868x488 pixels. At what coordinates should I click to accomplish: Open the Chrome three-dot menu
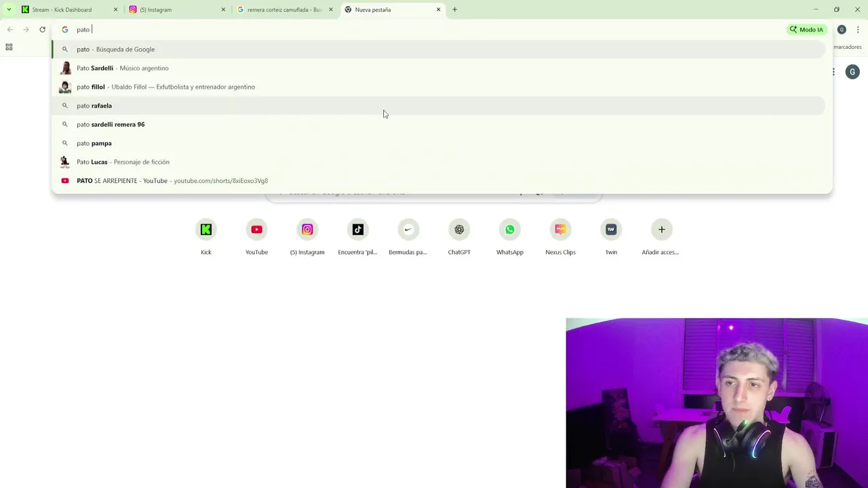[x=858, y=29]
